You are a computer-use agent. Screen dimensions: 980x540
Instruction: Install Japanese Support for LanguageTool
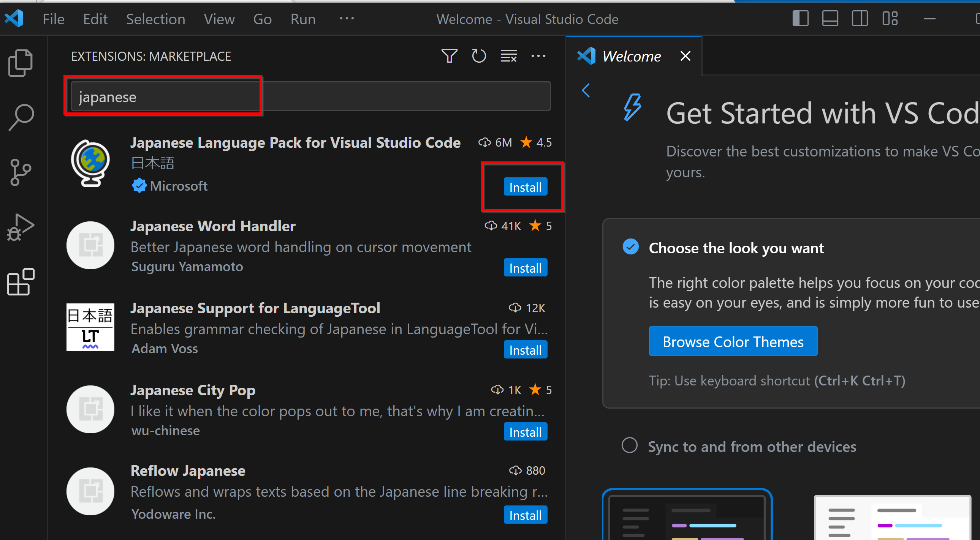click(x=526, y=350)
